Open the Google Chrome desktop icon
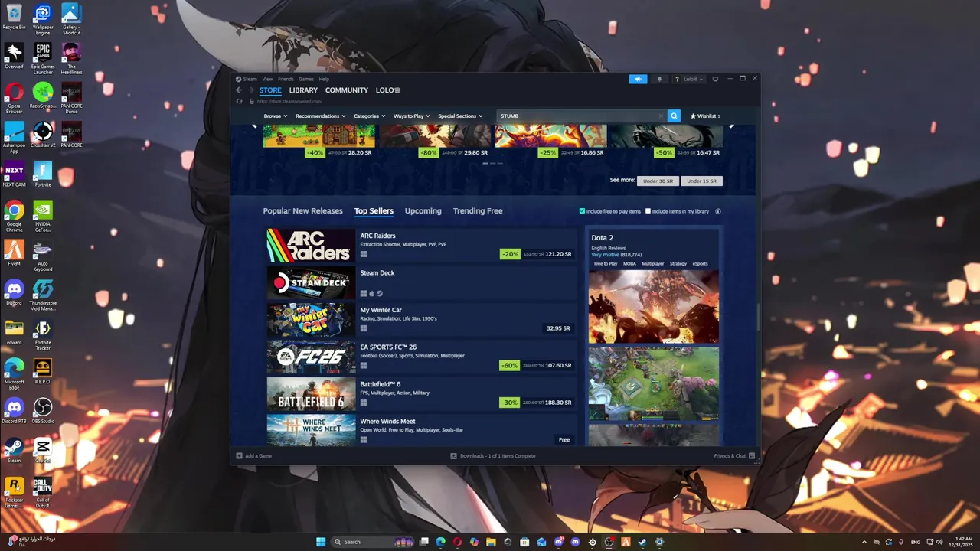The height and width of the screenshot is (551, 980). [x=14, y=217]
